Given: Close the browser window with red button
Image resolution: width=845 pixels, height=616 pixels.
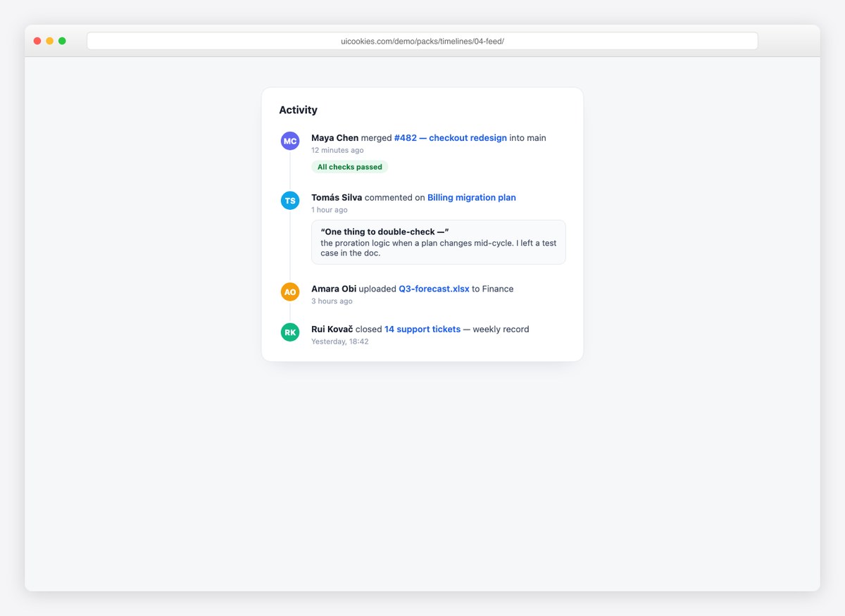Looking at the screenshot, I should [x=37, y=41].
